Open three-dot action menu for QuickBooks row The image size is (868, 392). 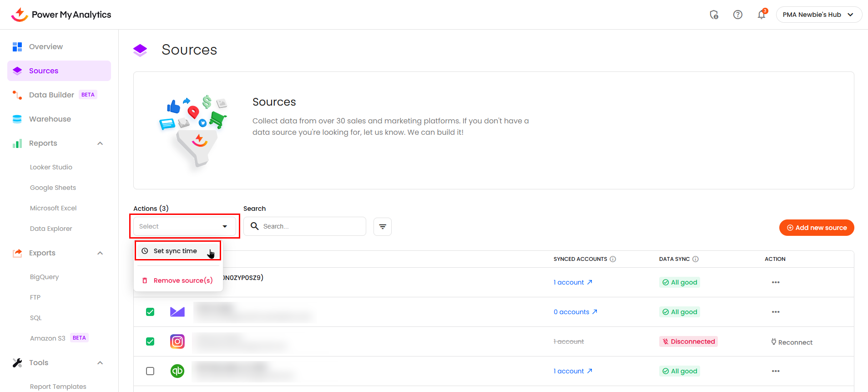pyautogui.click(x=775, y=371)
